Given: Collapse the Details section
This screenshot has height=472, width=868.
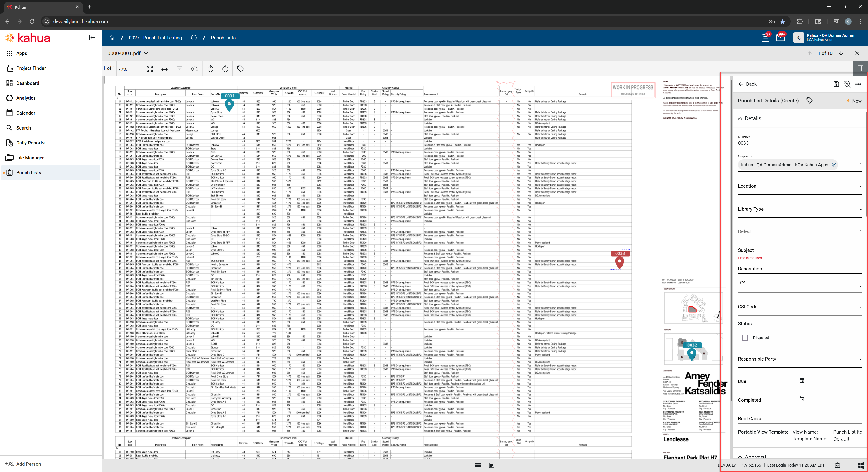Looking at the screenshot, I should 740,119.
